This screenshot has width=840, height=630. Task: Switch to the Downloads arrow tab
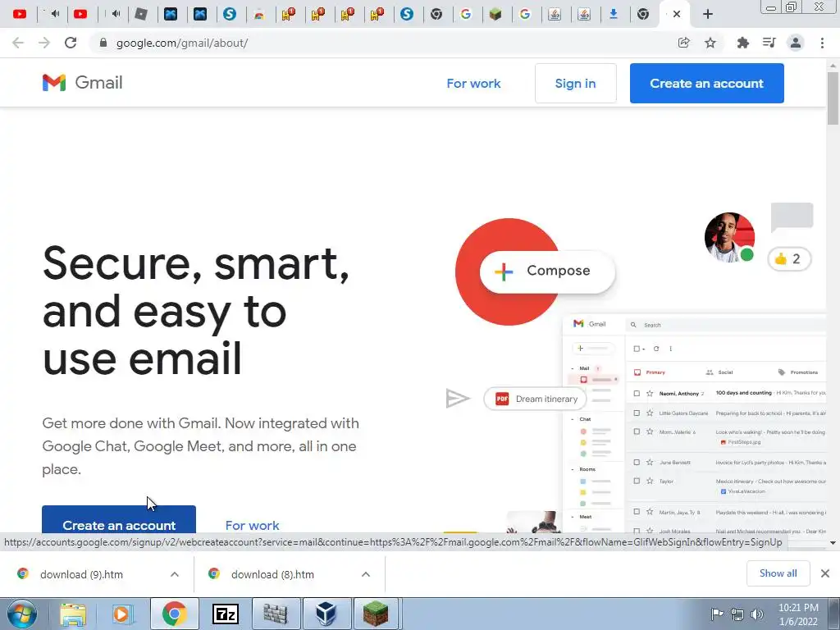(x=614, y=15)
